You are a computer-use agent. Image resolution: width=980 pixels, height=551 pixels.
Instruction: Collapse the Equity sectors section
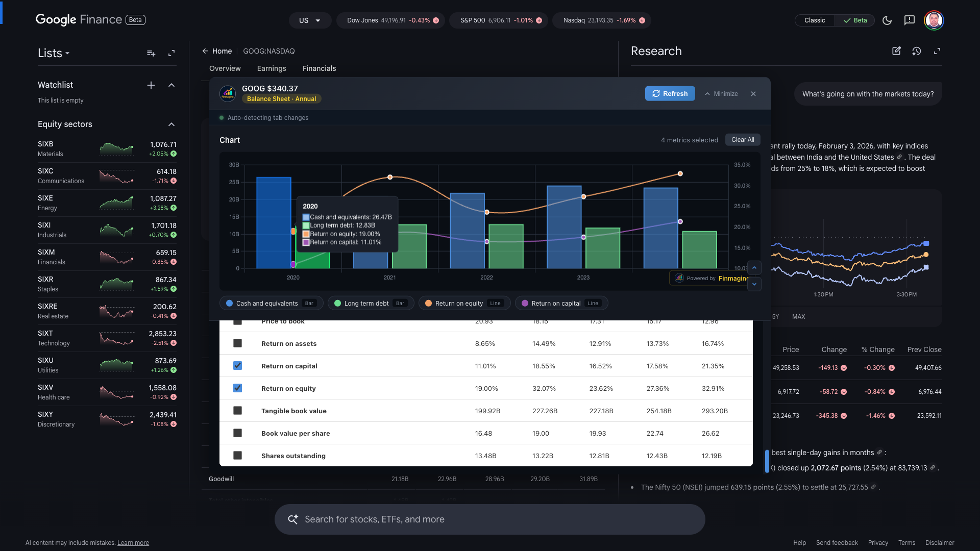(171, 124)
